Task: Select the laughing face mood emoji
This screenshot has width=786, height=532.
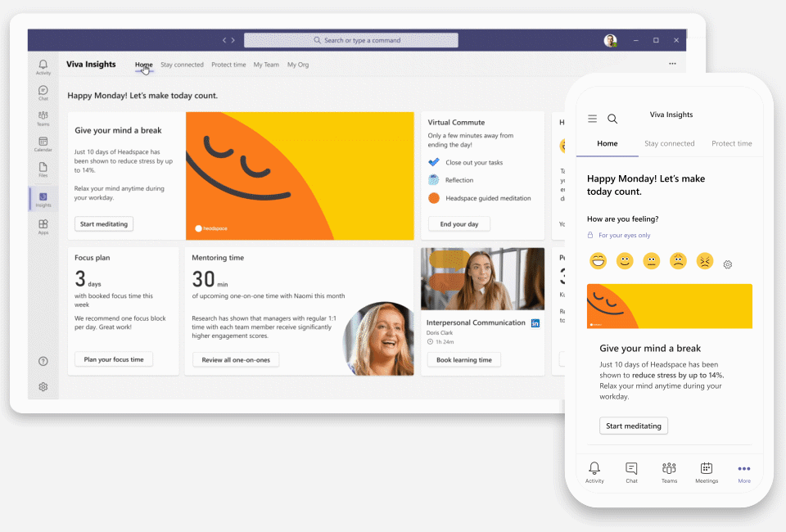Action: tap(599, 260)
